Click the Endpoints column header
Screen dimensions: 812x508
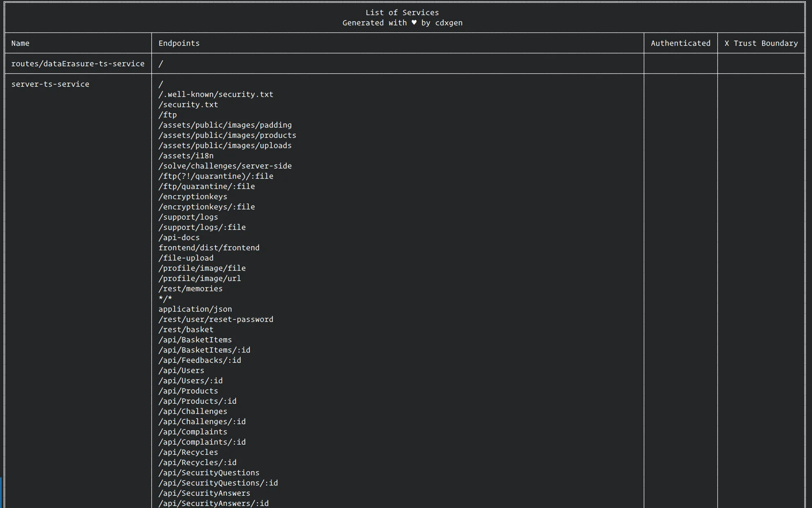[x=179, y=43]
